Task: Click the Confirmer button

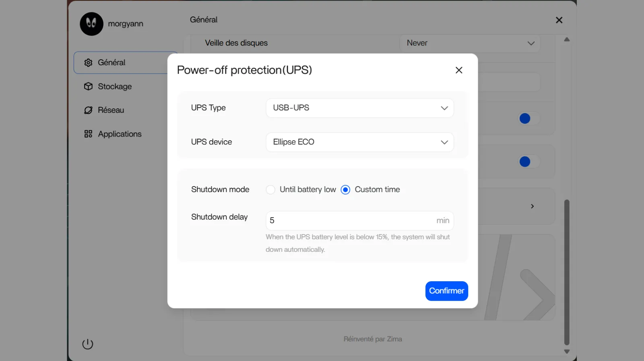Action: (446, 291)
